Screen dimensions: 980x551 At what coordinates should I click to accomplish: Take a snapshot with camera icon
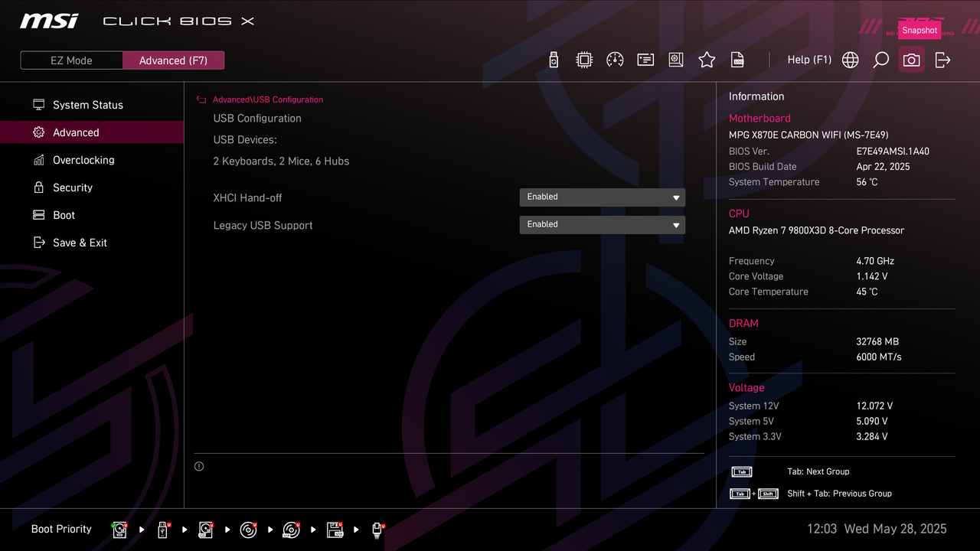[x=911, y=60]
